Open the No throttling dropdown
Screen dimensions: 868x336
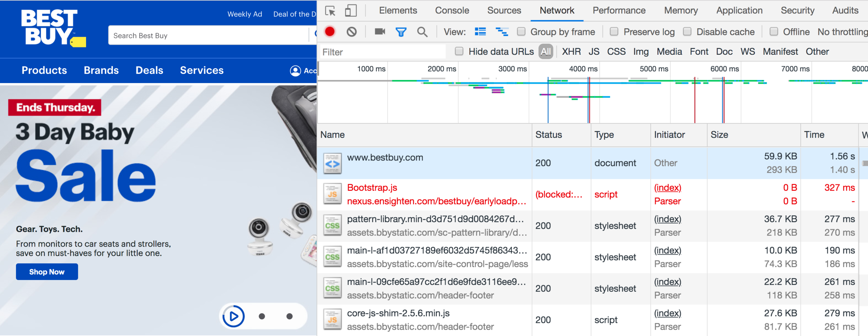tap(843, 32)
